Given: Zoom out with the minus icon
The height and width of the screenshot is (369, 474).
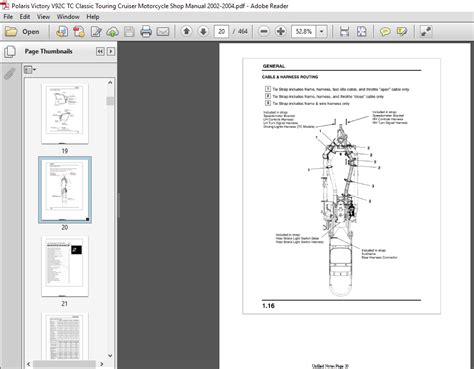Looking at the screenshot, I should coord(264,32).
